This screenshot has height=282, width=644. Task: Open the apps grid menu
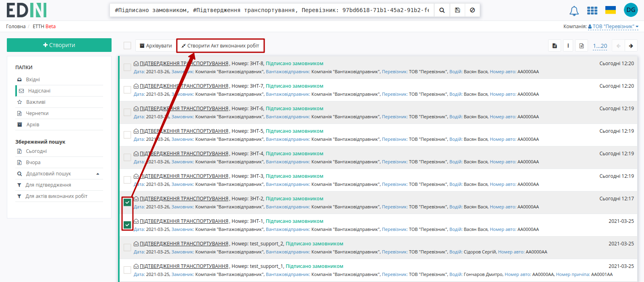(592, 10)
